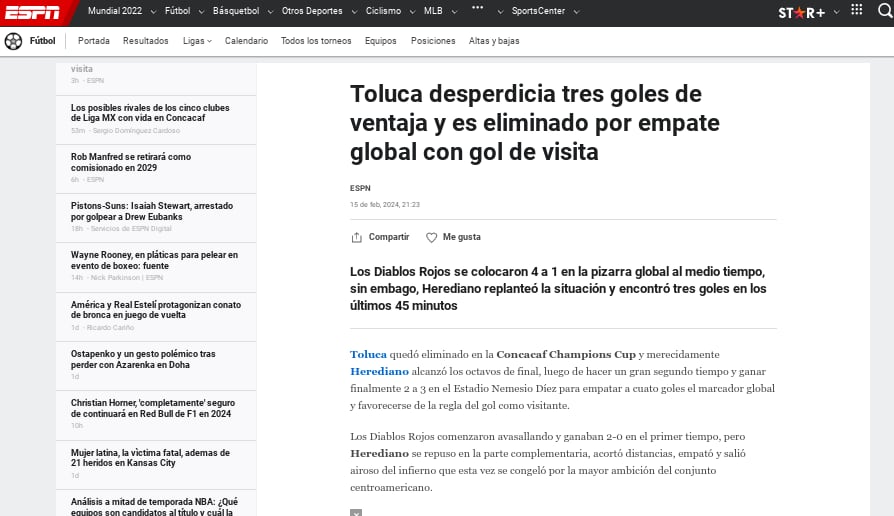The image size is (894, 516).
Task: Open Mujer latina Kansas City story
Action: [150, 458]
